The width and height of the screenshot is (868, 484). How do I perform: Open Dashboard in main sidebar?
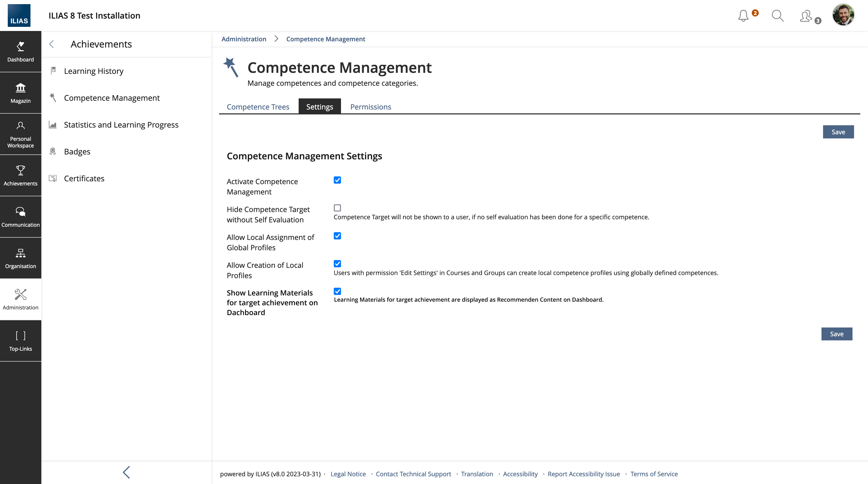click(21, 52)
